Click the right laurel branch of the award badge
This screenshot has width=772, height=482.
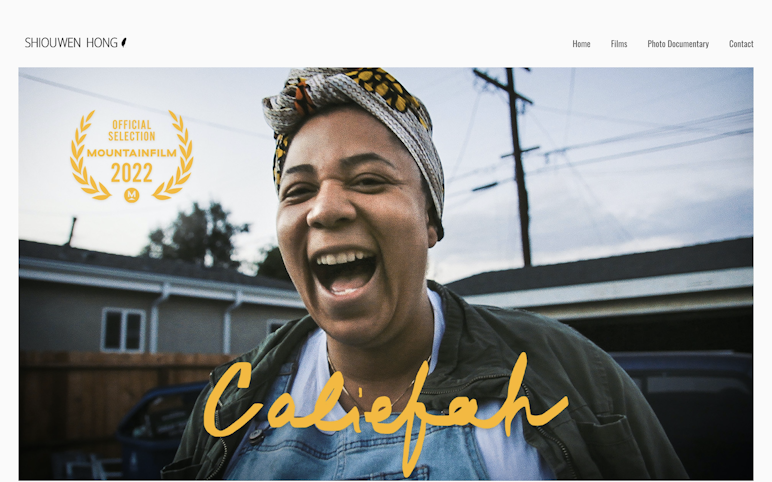[174, 155]
